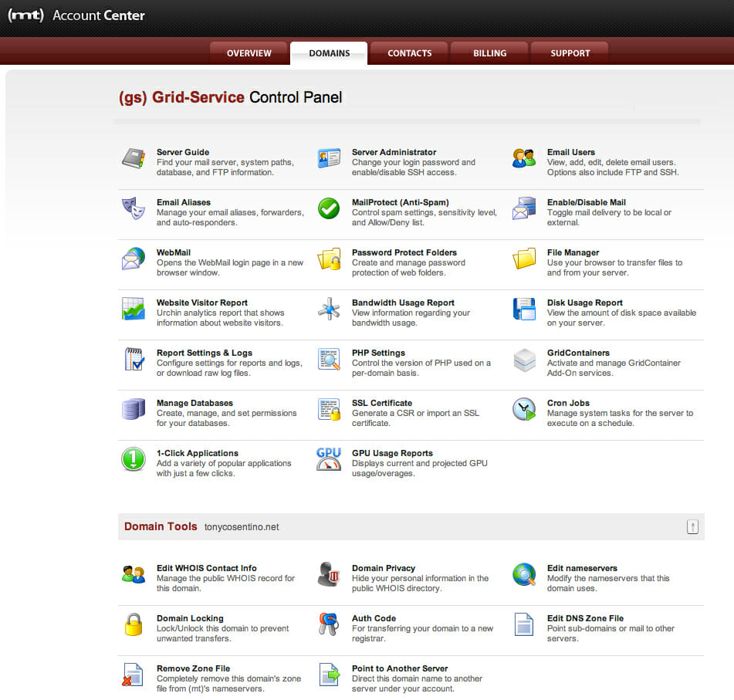This screenshot has width=734, height=700.
Task: Open the Auth Code link
Action: [x=374, y=618]
